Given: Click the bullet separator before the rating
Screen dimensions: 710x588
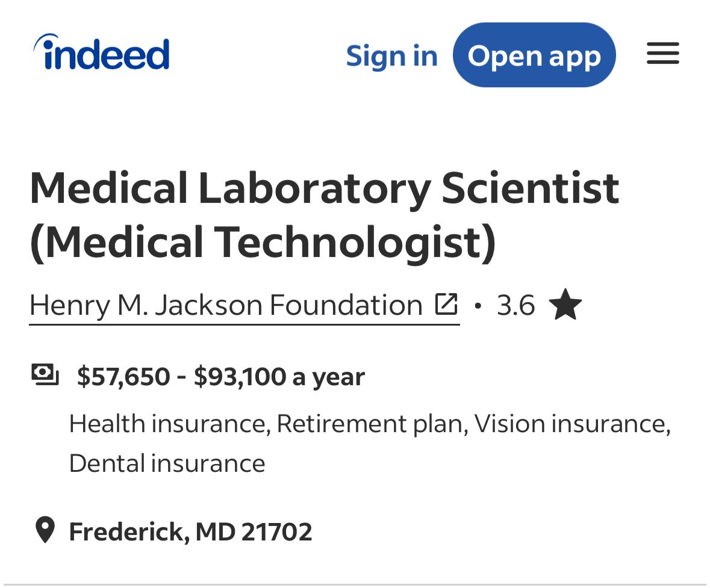Looking at the screenshot, I should coord(478,306).
